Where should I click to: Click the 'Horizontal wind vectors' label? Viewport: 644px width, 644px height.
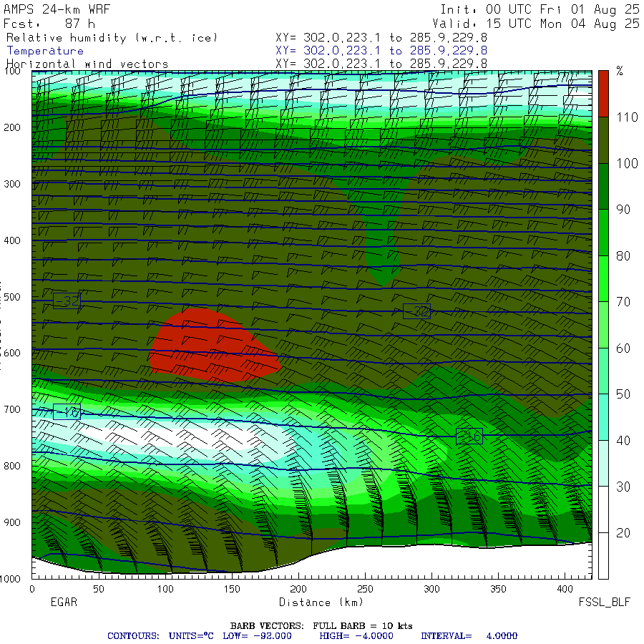pyautogui.click(x=87, y=64)
